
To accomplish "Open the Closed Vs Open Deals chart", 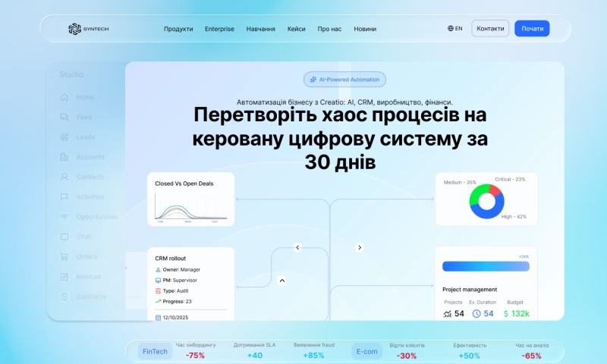I will [x=191, y=199].
